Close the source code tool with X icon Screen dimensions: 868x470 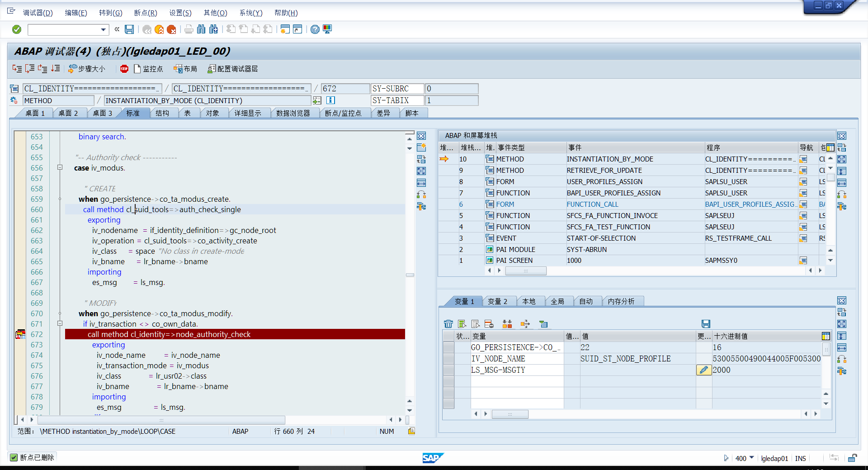421,136
